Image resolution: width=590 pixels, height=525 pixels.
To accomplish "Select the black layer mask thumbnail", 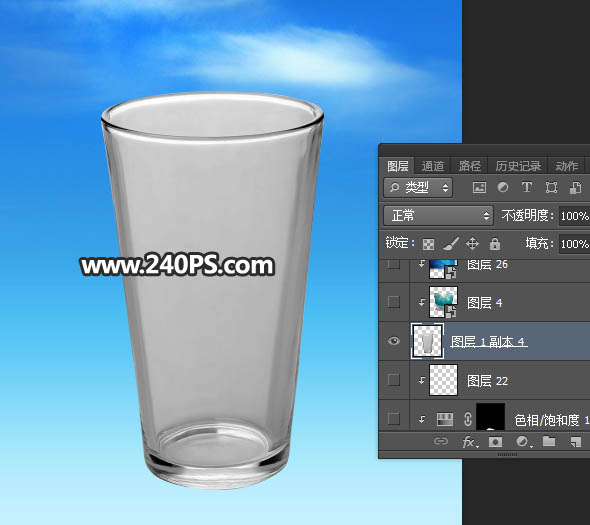I will (490, 417).
